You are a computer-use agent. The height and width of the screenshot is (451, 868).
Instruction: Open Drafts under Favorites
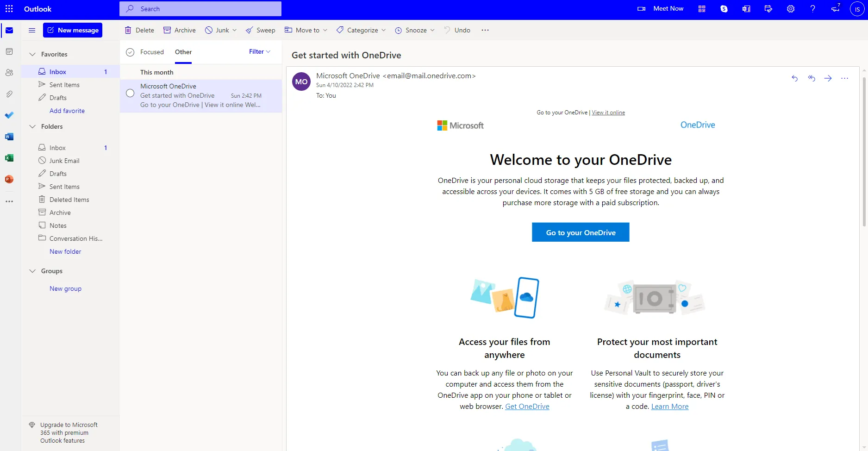[x=70, y=98]
